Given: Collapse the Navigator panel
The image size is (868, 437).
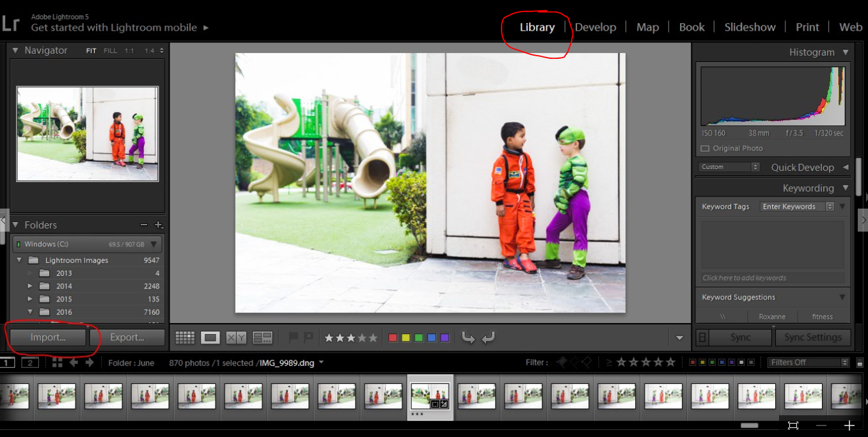Looking at the screenshot, I should pos(15,51).
